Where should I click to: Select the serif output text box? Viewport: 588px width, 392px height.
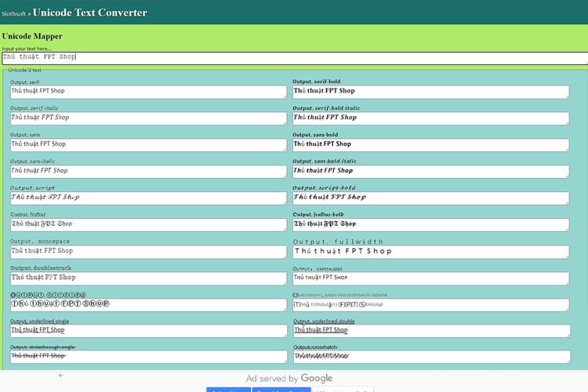pos(148,93)
